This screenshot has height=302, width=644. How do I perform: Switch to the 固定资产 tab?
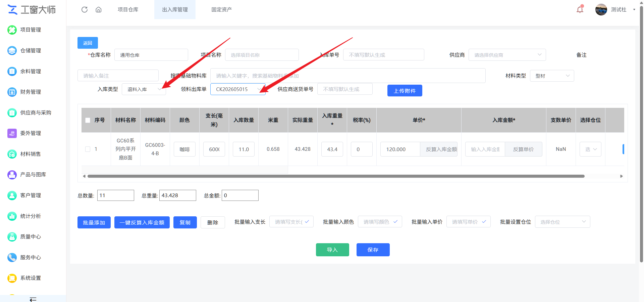221,9
